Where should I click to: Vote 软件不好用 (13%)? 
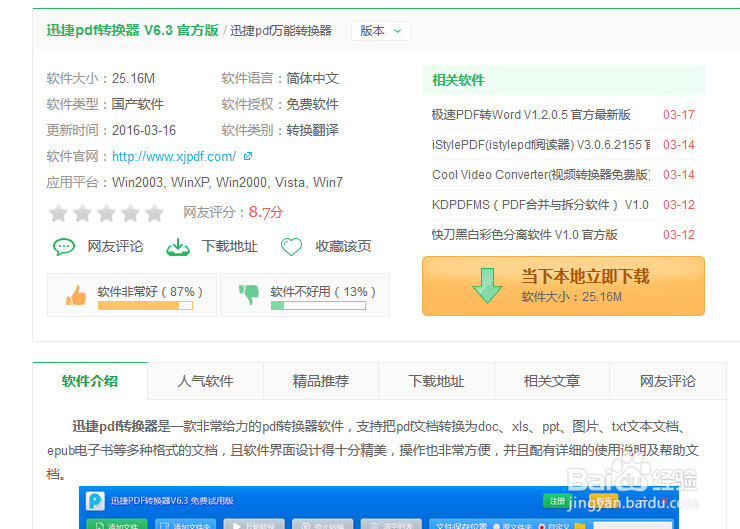point(305,295)
